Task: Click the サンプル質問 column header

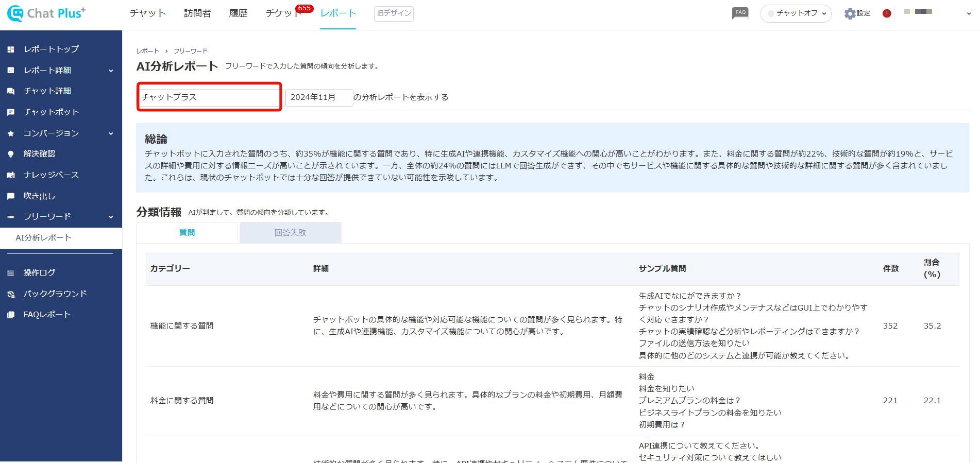Action: click(x=662, y=268)
